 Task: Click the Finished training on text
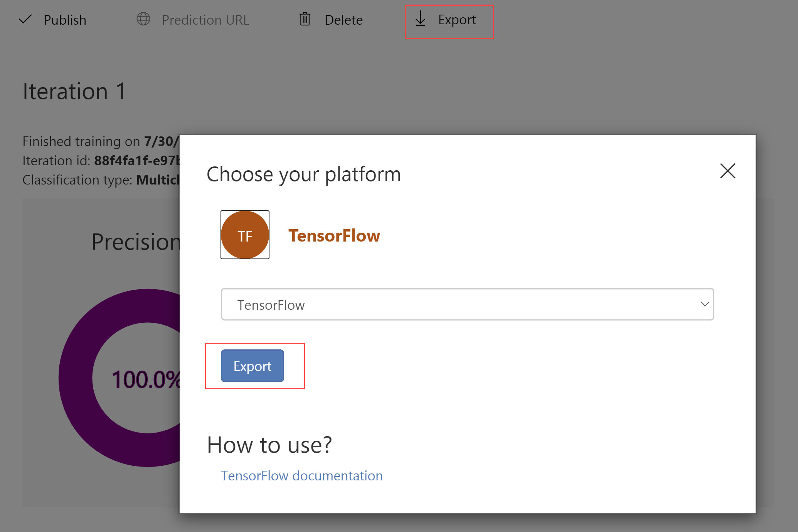(101, 141)
